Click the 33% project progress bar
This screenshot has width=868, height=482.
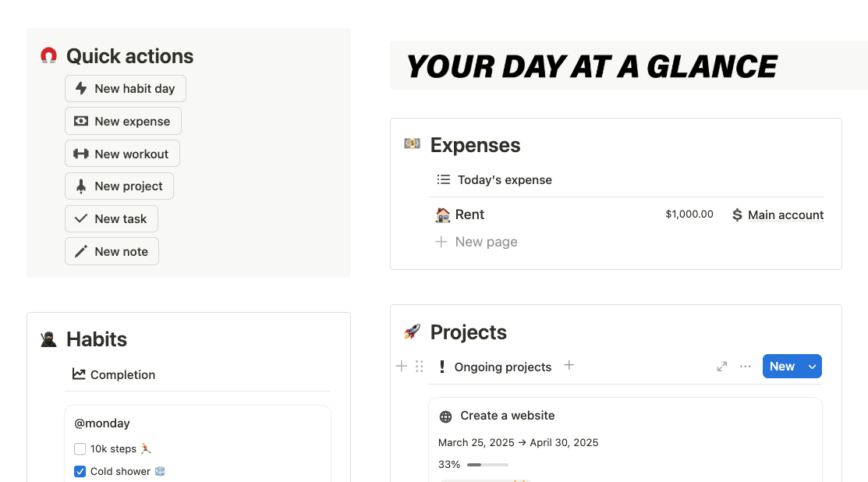tap(487, 465)
